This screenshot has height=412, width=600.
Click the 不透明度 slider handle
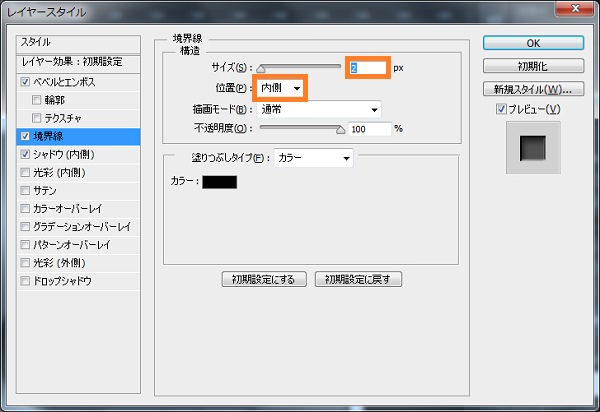(x=340, y=130)
